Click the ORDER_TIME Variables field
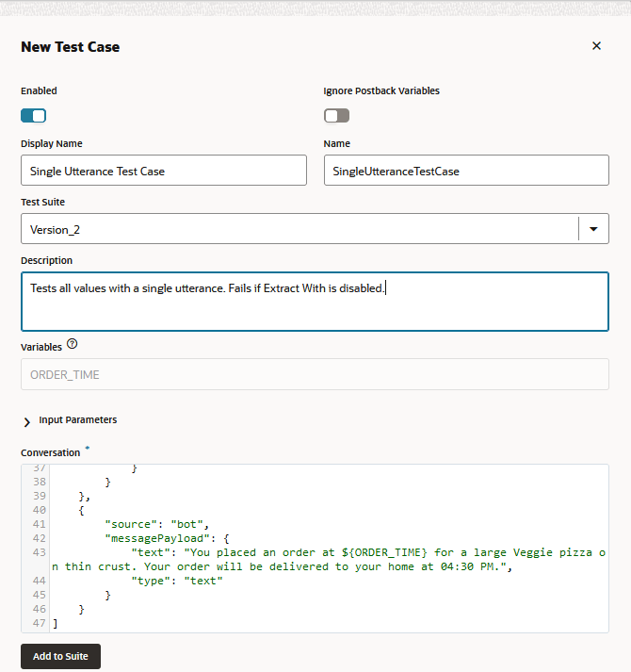The height and width of the screenshot is (672, 631). point(315,374)
